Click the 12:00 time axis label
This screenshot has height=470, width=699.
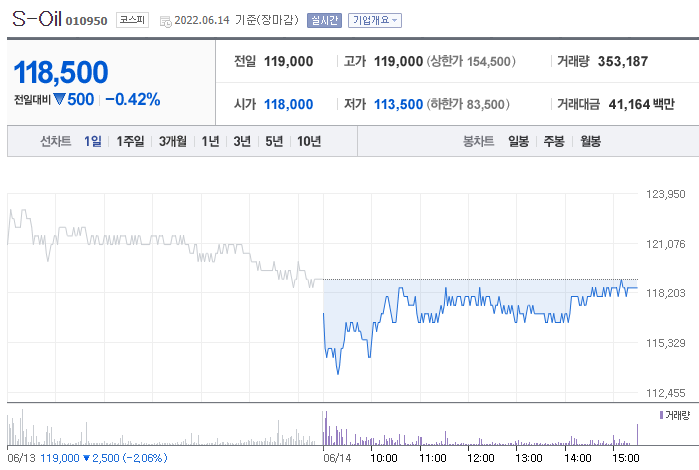(481, 458)
